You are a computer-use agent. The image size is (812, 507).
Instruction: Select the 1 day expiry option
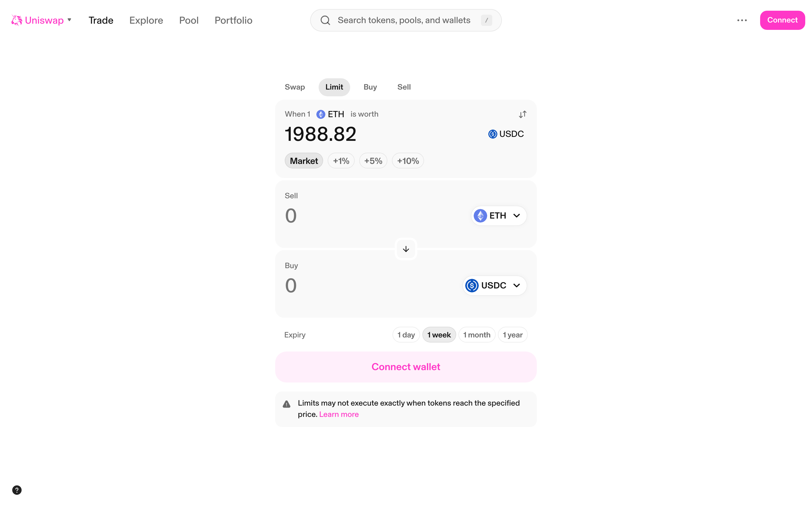pyautogui.click(x=406, y=334)
